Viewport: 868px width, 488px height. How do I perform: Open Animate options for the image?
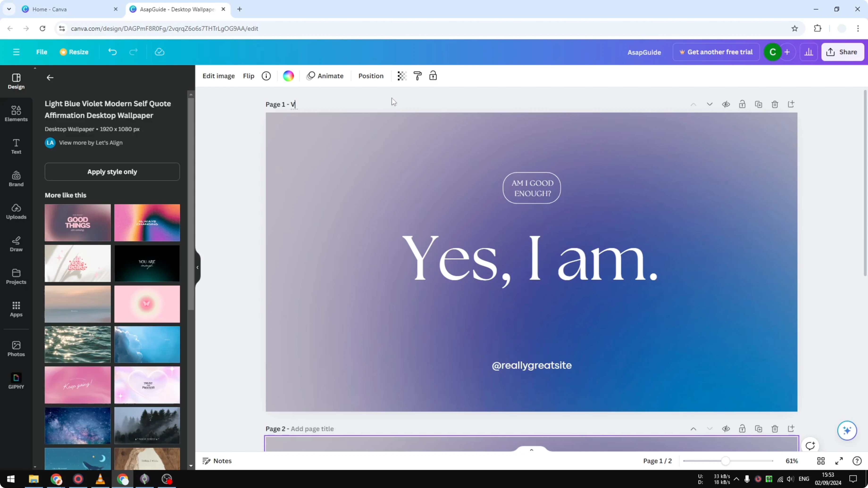click(325, 76)
